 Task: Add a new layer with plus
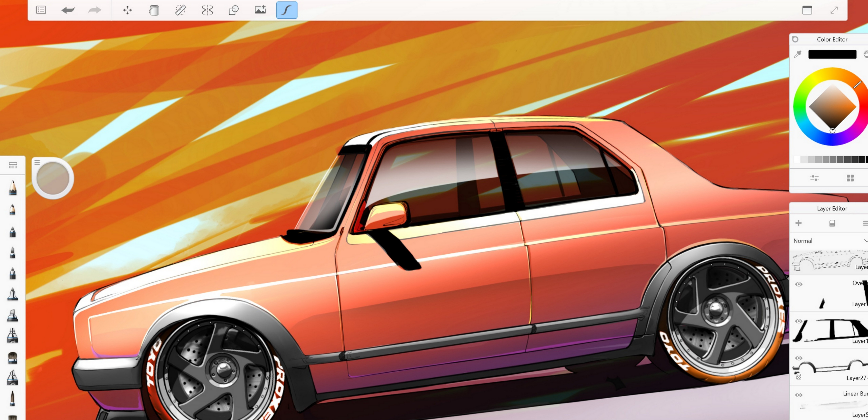798,223
